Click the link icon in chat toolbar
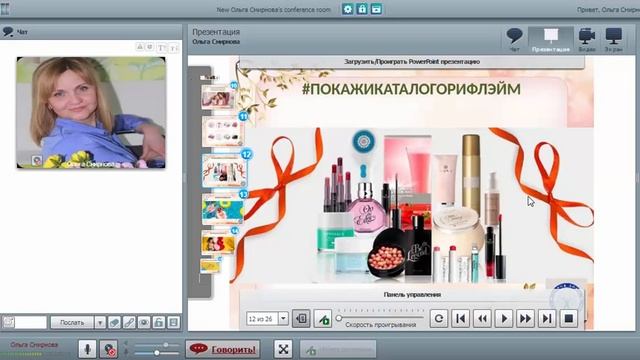The width and height of the screenshot is (640, 360). (x=129, y=322)
